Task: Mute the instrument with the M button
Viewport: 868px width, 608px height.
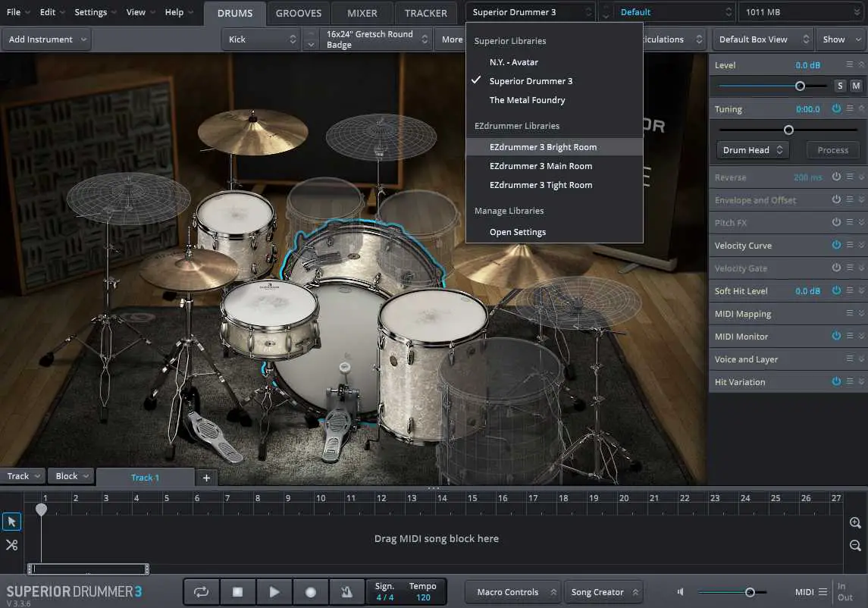Action: click(856, 86)
